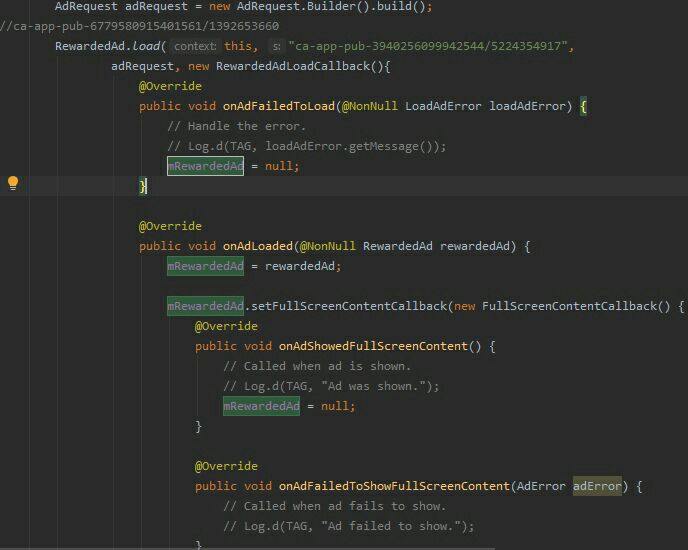
Task: Click the onAdFailedToLoad method name
Action: click(279, 106)
